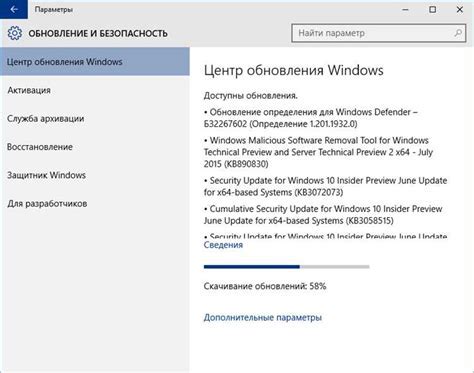Viewport: 474px width, 373px height.
Task: Select 'Центр обновления Windows' in sidebar
Action: point(95,62)
